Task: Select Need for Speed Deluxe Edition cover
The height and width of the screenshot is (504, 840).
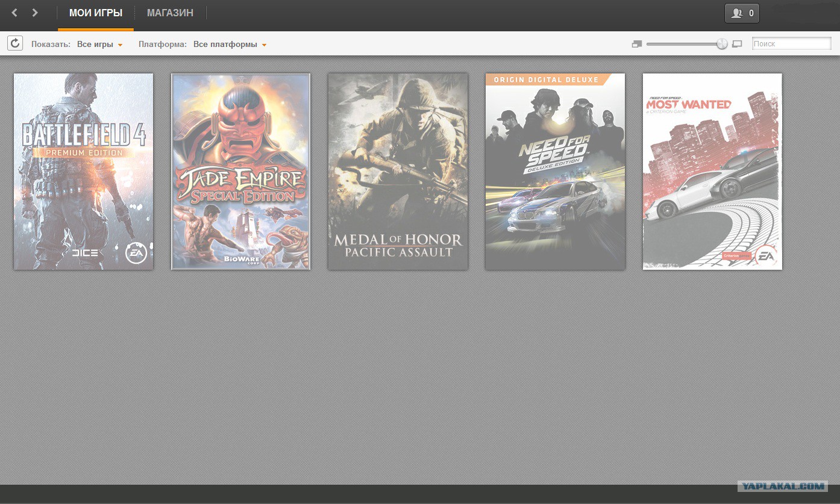Action: 555,172
